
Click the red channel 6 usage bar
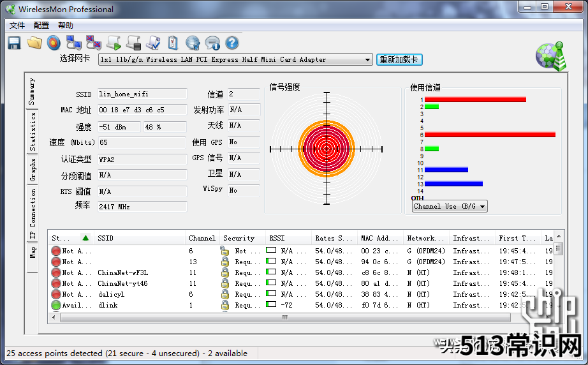click(x=490, y=135)
